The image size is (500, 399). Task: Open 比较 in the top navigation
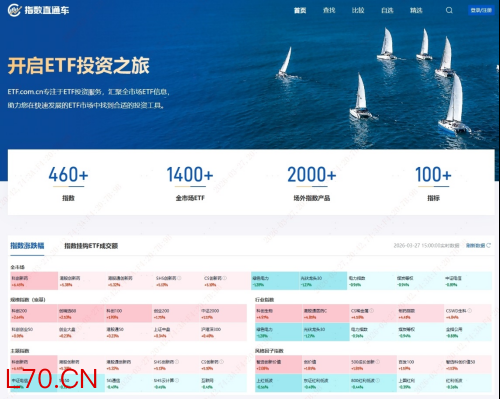358,10
